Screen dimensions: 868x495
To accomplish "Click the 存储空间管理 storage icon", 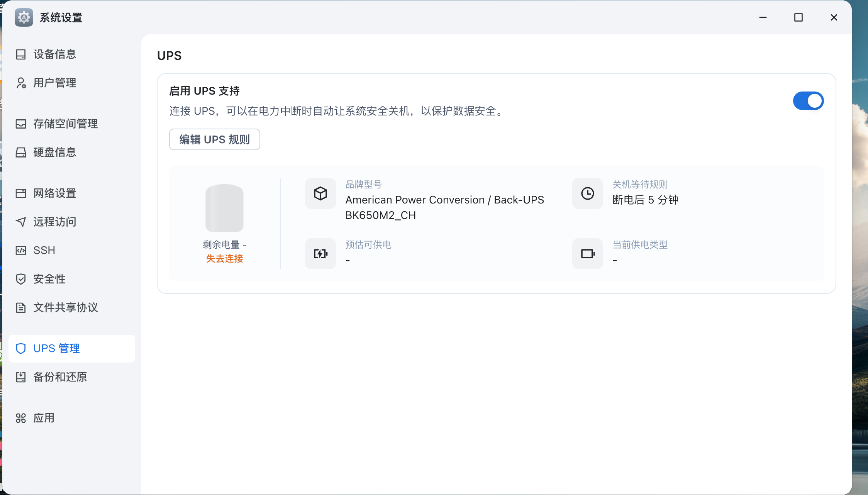I will pyautogui.click(x=21, y=124).
